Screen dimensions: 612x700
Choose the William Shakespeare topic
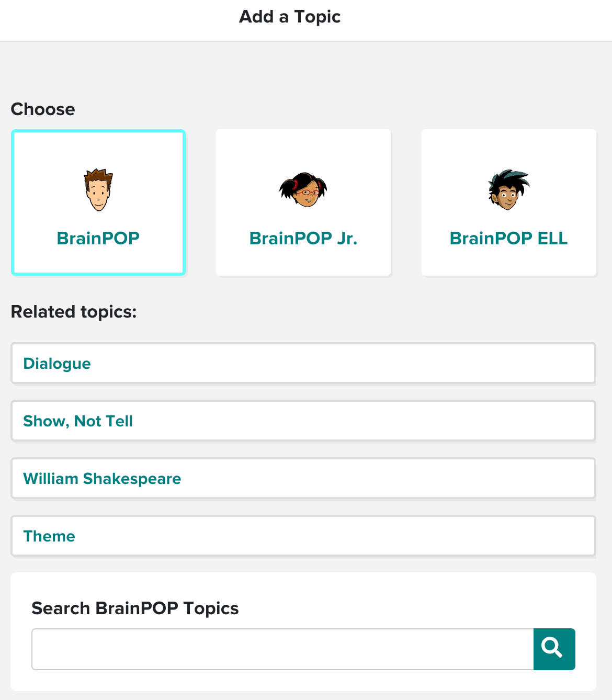303,479
